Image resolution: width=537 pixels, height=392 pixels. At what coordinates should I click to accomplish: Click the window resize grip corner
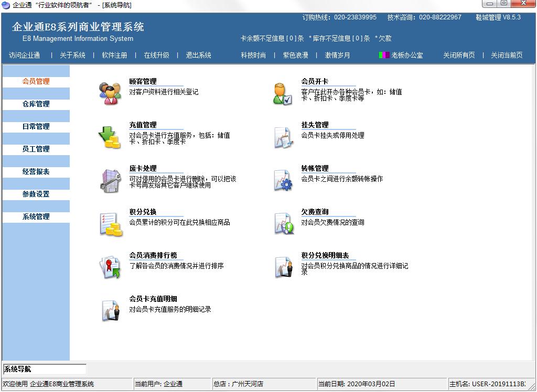(x=532, y=387)
